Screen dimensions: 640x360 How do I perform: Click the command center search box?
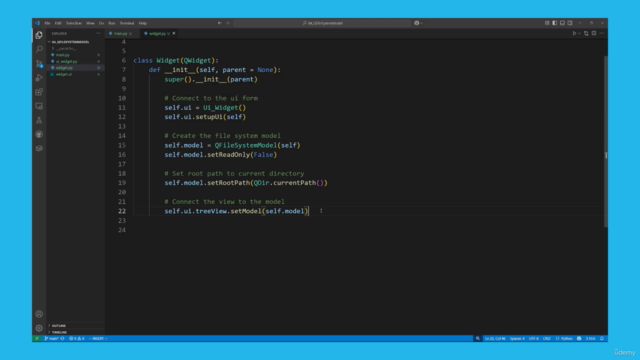(x=322, y=23)
